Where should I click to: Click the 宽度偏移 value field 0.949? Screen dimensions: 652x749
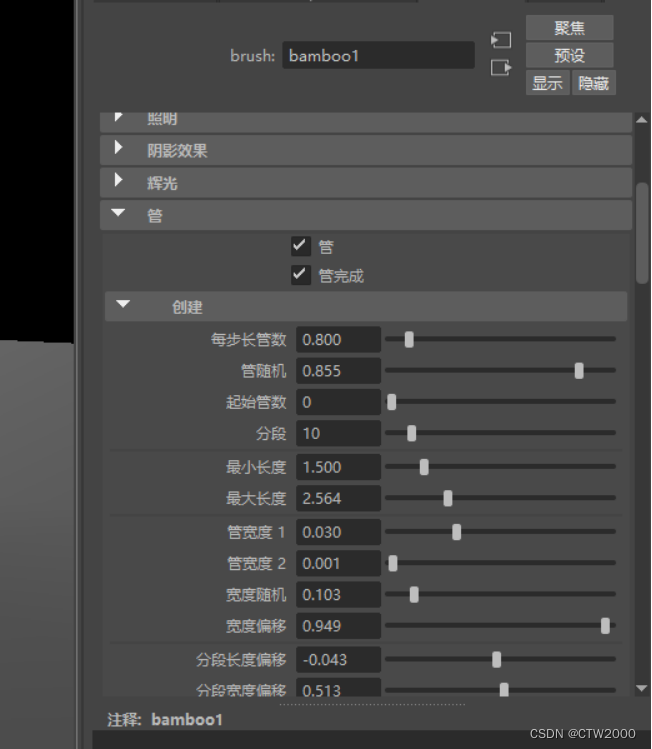(338, 626)
